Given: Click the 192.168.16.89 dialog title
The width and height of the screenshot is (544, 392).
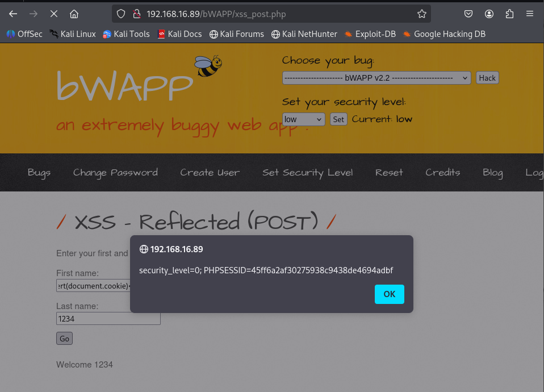Looking at the screenshot, I should point(177,249).
